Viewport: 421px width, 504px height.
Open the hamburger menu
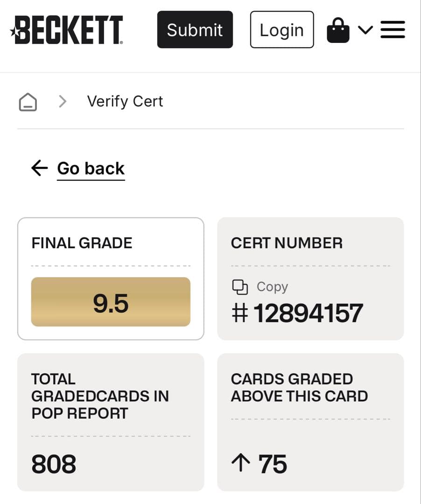[x=393, y=30]
